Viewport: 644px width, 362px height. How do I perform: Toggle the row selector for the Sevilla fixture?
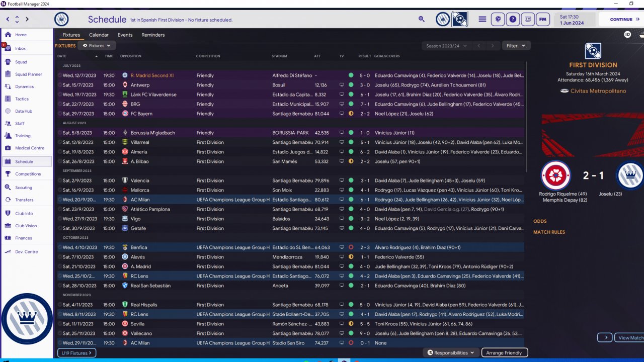pyautogui.click(x=59, y=324)
